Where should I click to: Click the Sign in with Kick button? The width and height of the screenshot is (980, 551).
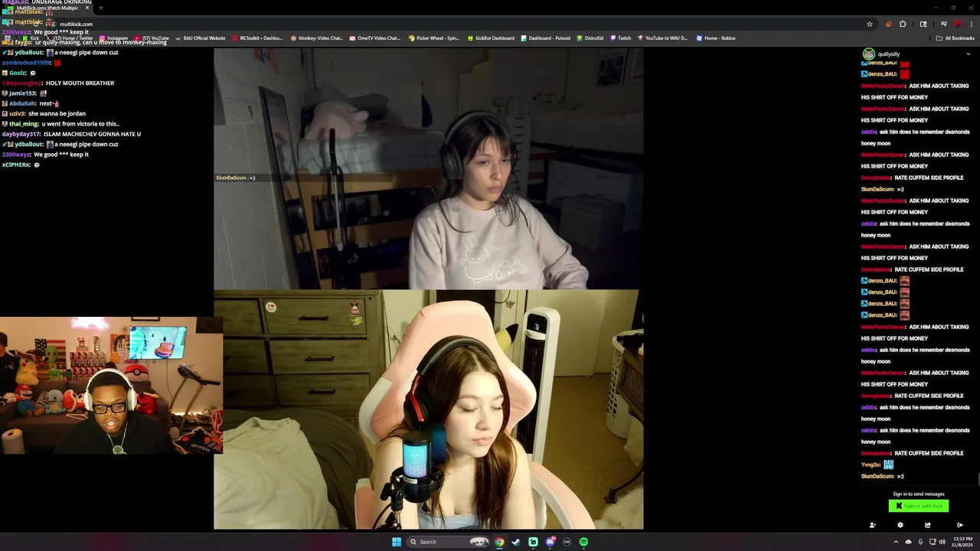pos(919,506)
